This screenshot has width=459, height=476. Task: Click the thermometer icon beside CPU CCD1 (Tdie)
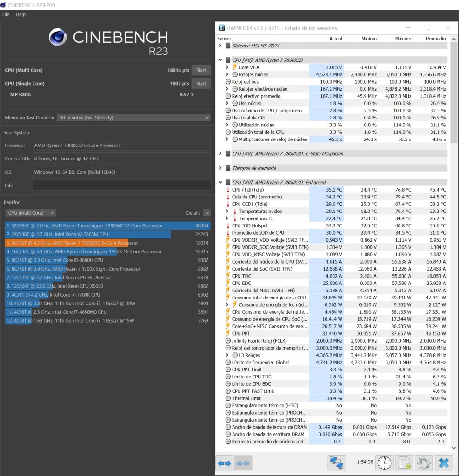click(228, 204)
